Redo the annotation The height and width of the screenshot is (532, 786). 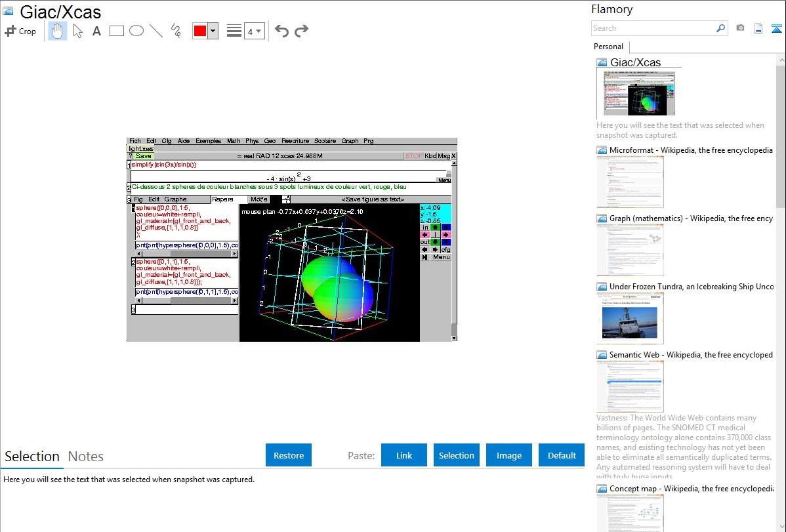(301, 31)
